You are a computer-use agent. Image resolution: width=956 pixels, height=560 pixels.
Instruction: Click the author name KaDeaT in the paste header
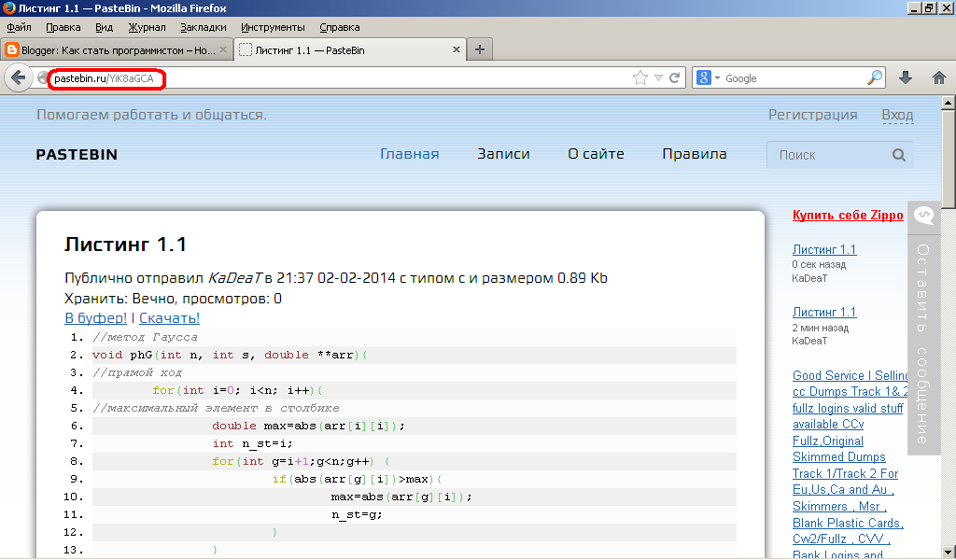tap(234, 278)
